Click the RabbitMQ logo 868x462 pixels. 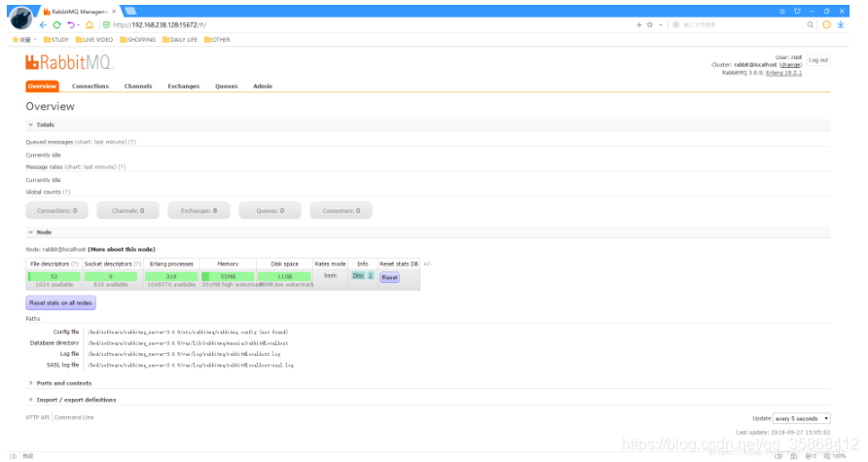click(70, 62)
